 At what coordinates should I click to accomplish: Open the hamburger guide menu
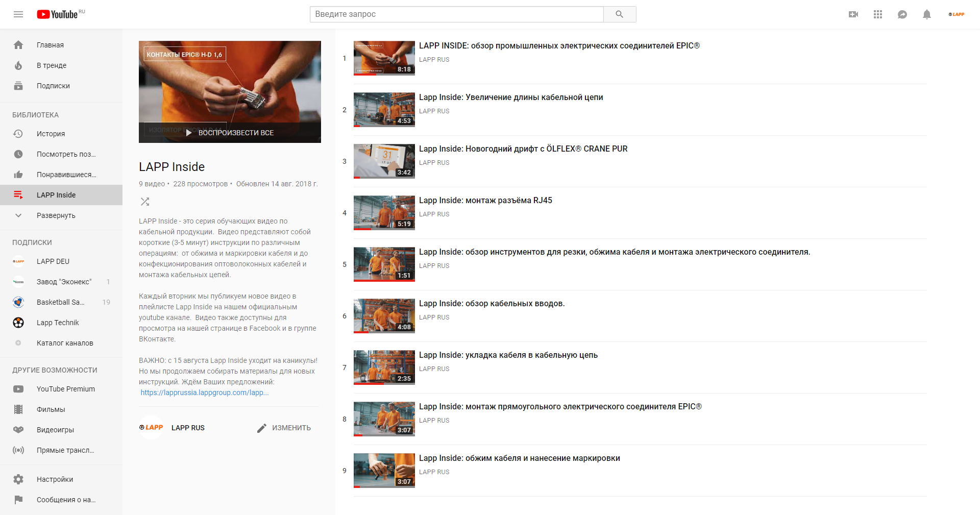click(x=18, y=14)
